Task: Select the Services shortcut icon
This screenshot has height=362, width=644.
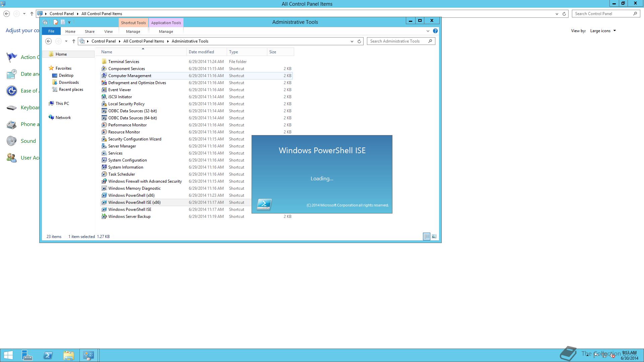Action: [x=104, y=153]
